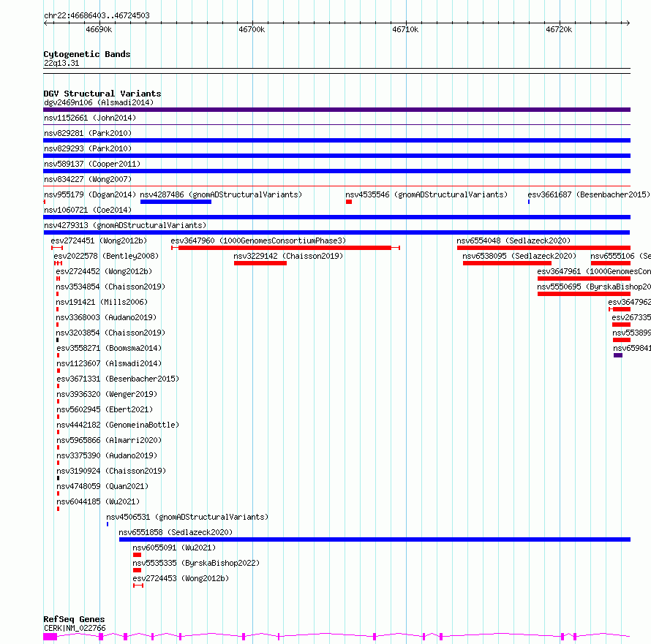
Task: Click the small red nsv4535546 variant bar
Action: point(349,202)
